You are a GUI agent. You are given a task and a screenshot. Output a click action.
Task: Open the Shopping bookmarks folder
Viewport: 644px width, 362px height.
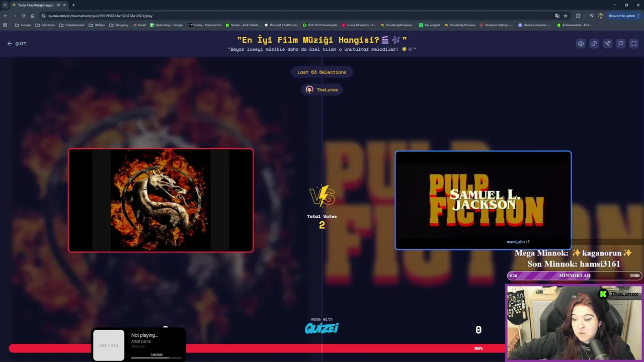coord(119,25)
